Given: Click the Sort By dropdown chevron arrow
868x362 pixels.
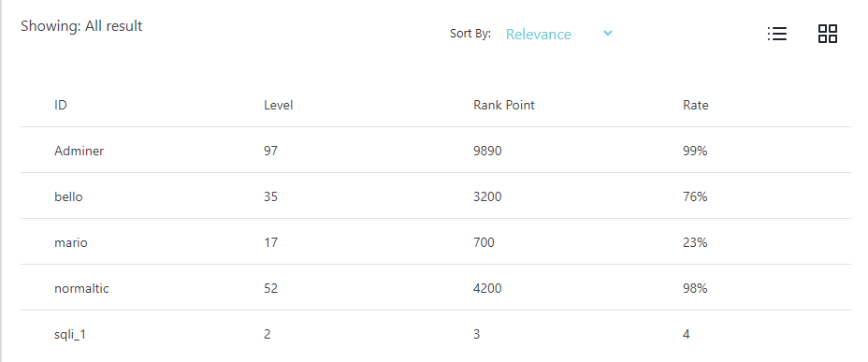Looking at the screenshot, I should tap(608, 34).
